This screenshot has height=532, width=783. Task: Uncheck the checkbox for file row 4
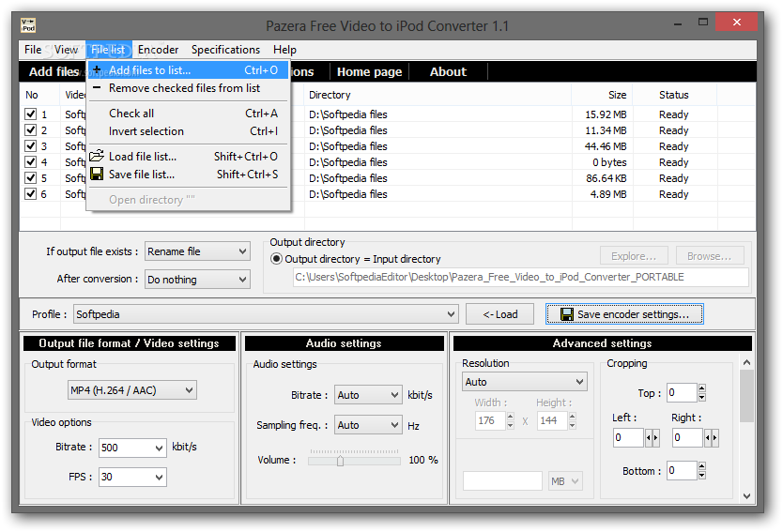coord(30,161)
